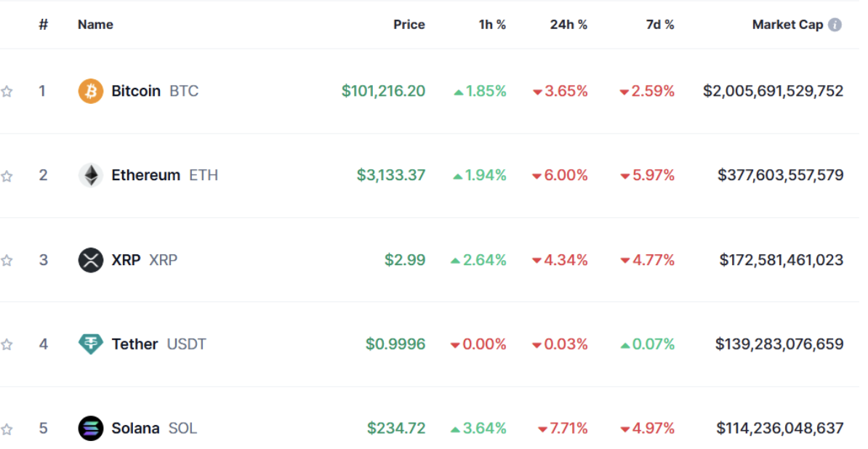Click the Tether logo icon
Screen dimensions: 868x449
point(91,344)
